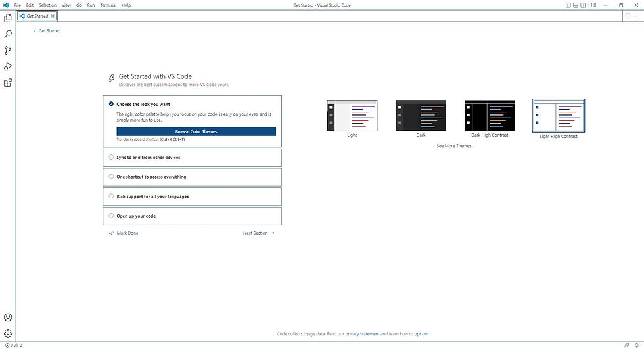Open the File menu

tap(18, 5)
